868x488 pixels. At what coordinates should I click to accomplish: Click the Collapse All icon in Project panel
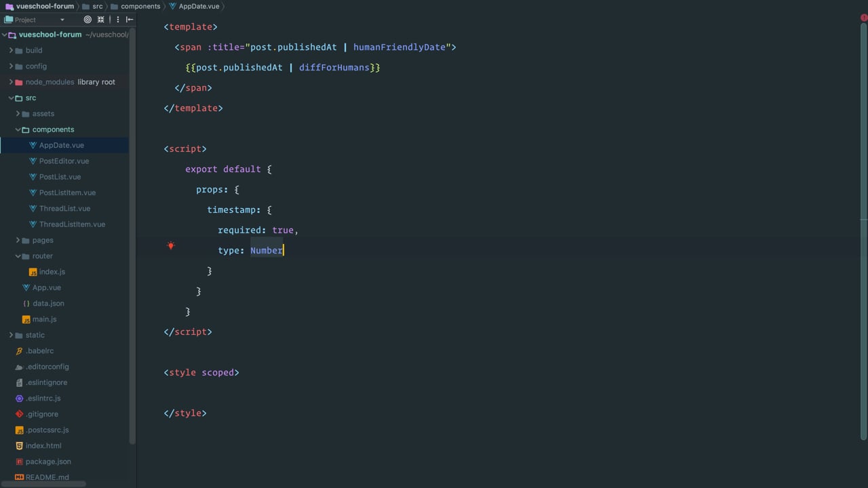click(x=101, y=20)
